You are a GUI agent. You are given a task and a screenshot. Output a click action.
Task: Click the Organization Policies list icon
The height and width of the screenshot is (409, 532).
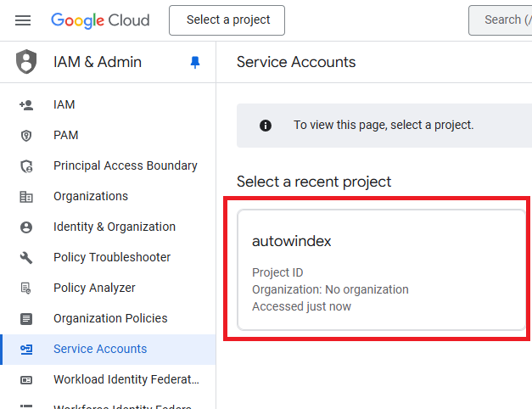point(26,319)
